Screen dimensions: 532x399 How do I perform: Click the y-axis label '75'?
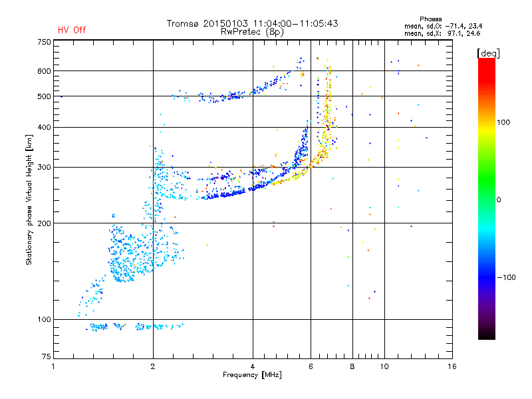click(47, 356)
